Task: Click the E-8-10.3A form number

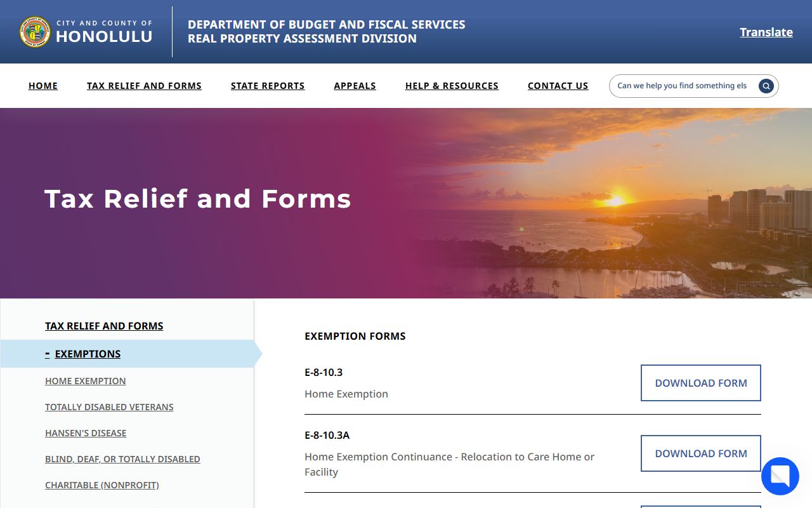Action: pos(327,435)
